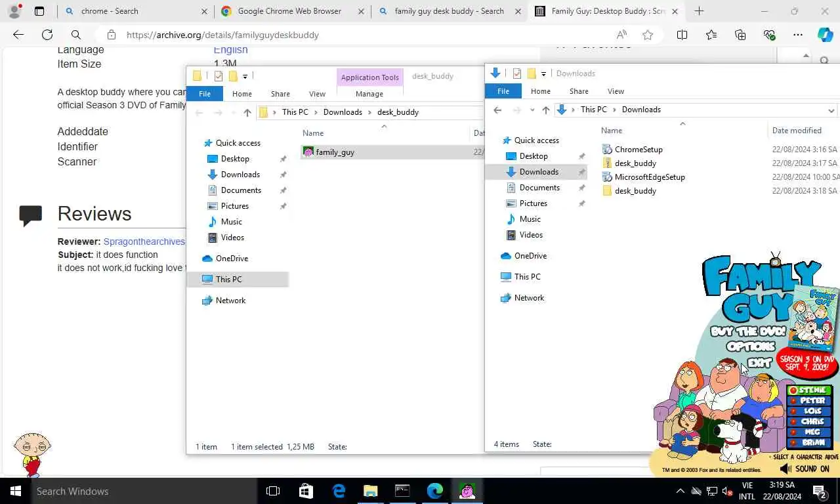Open the Home ribbon tab in the desk_buddy window
Screen dimensions: 840x504
pos(242,94)
